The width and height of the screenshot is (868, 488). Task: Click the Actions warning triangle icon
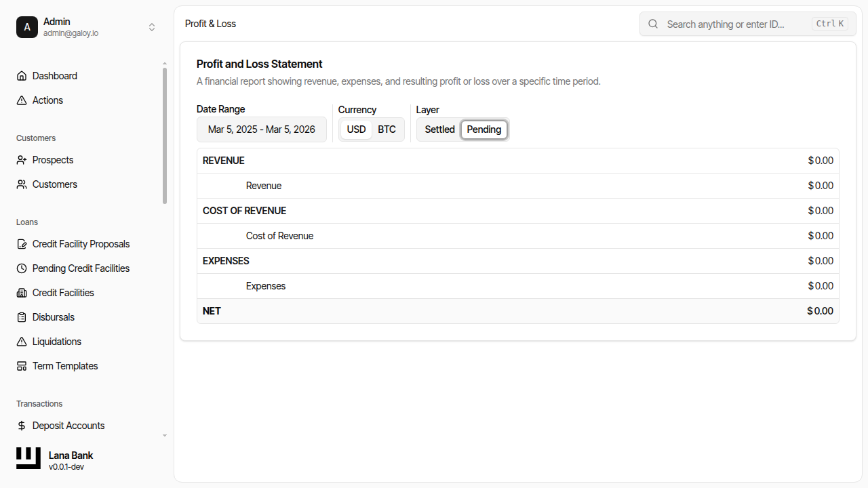pos(22,100)
